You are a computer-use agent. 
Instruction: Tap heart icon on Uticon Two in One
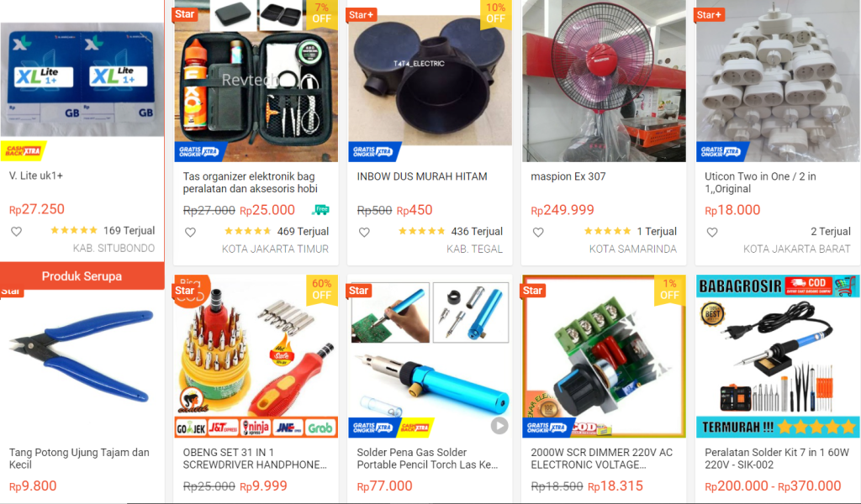pyautogui.click(x=712, y=232)
